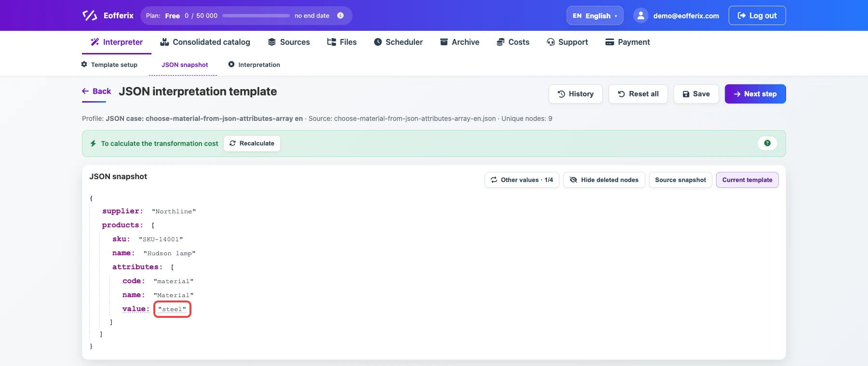This screenshot has width=868, height=366.
Task: Toggle Hide deleted nodes
Action: pyautogui.click(x=604, y=180)
